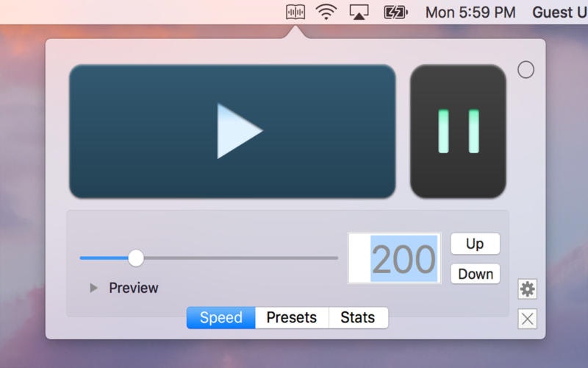The image size is (588, 368).
Task: Click the speed slider knob
Action: 136,258
